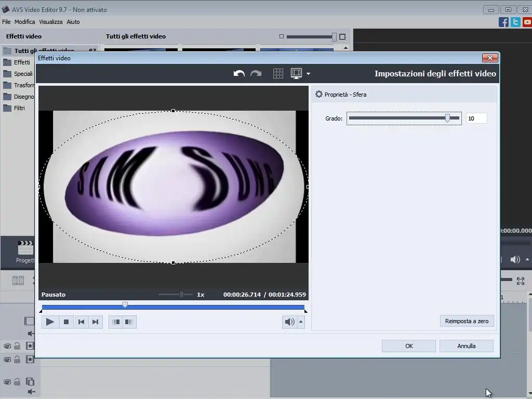
Task: Click the thumbnail size slider in the effects panel
Action: (x=334, y=37)
